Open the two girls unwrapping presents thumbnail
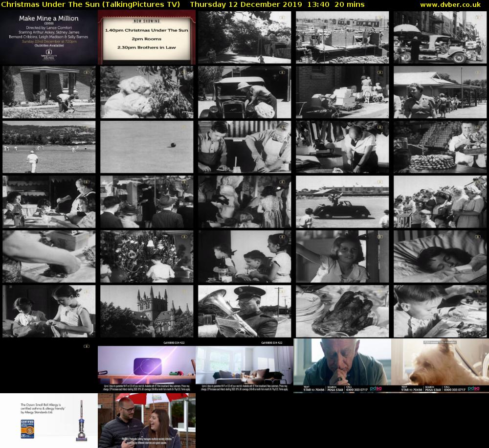This screenshot has height=448, width=489. point(49,311)
